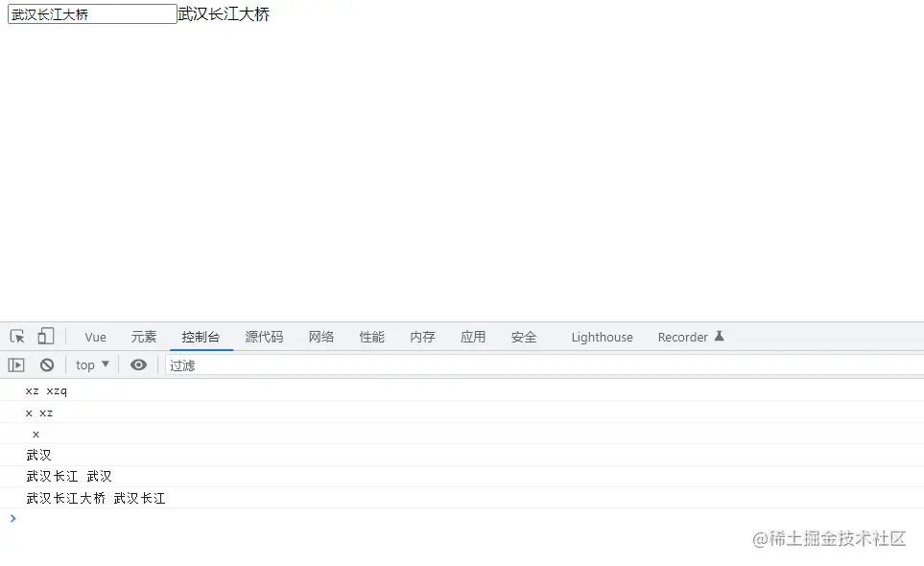The image size is (924, 566).
Task: Select the 控制台 tab
Action: coord(201,337)
